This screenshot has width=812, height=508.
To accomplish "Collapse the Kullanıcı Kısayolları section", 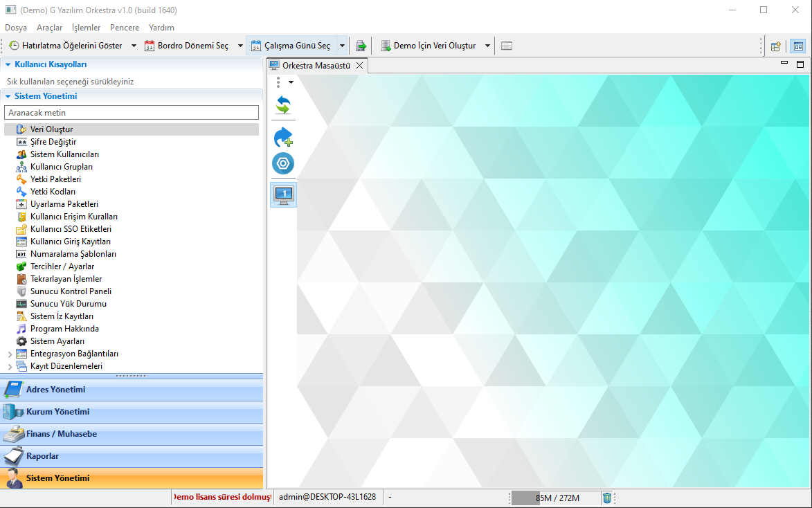I will 8,64.
